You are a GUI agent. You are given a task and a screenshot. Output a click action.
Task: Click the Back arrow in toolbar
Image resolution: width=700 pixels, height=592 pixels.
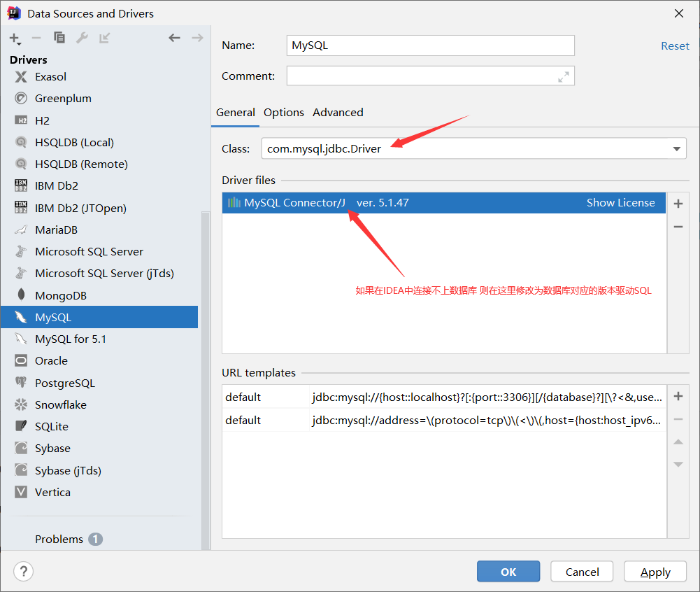point(175,38)
